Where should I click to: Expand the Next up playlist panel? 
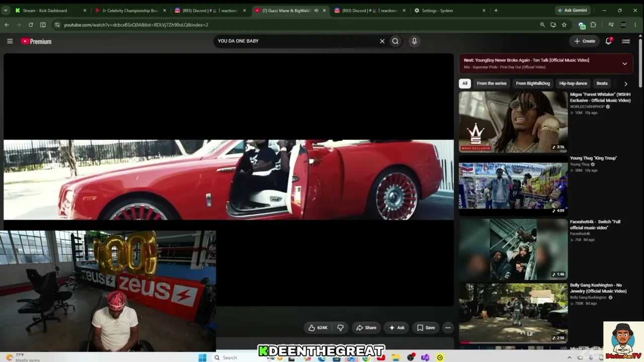624,64
